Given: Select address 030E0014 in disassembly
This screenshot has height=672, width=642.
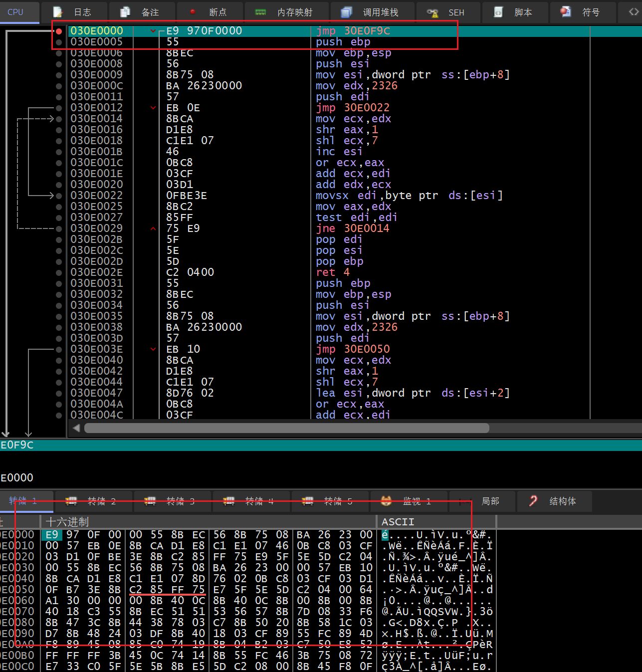Looking at the screenshot, I should coord(96,119).
